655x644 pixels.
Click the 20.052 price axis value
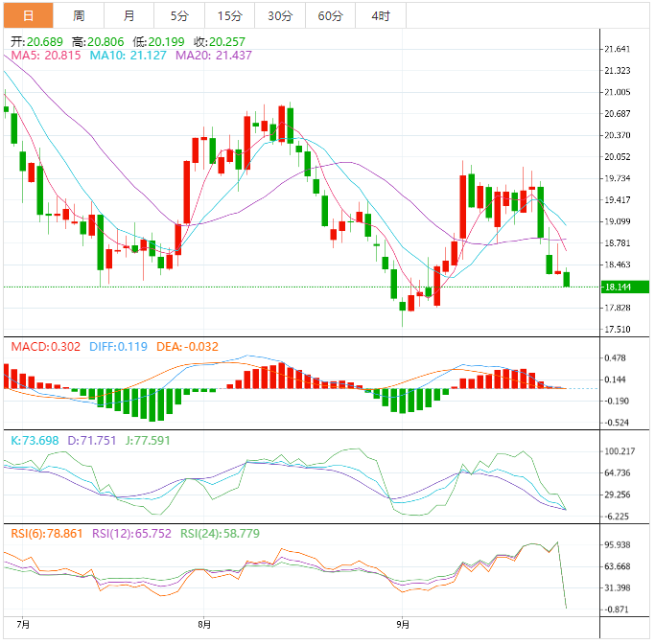[x=618, y=157]
